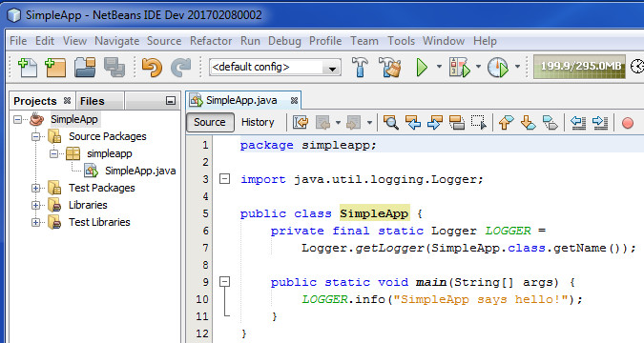Click the Shift Line Right icon
This screenshot has width=644, height=343.
600,122
